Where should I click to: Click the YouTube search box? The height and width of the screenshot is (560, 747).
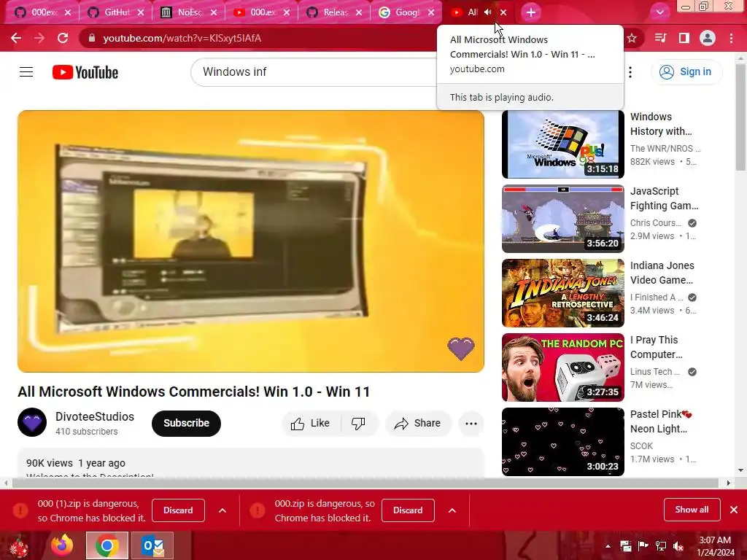tap(314, 72)
